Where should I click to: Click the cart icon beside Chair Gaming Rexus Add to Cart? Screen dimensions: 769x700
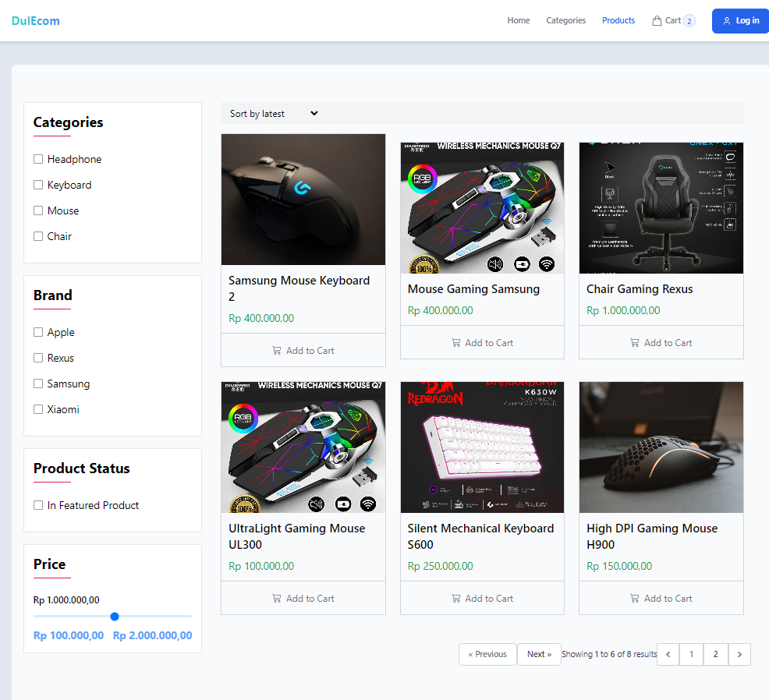(634, 342)
